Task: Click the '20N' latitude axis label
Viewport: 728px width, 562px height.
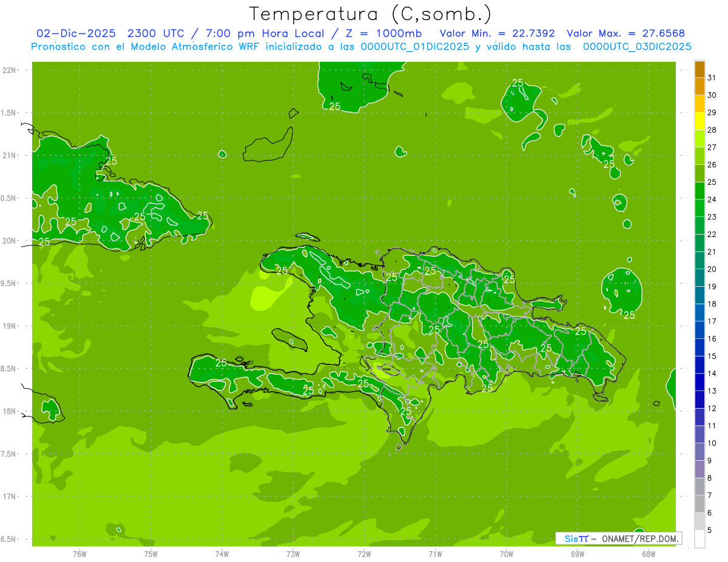Action: click(9, 241)
